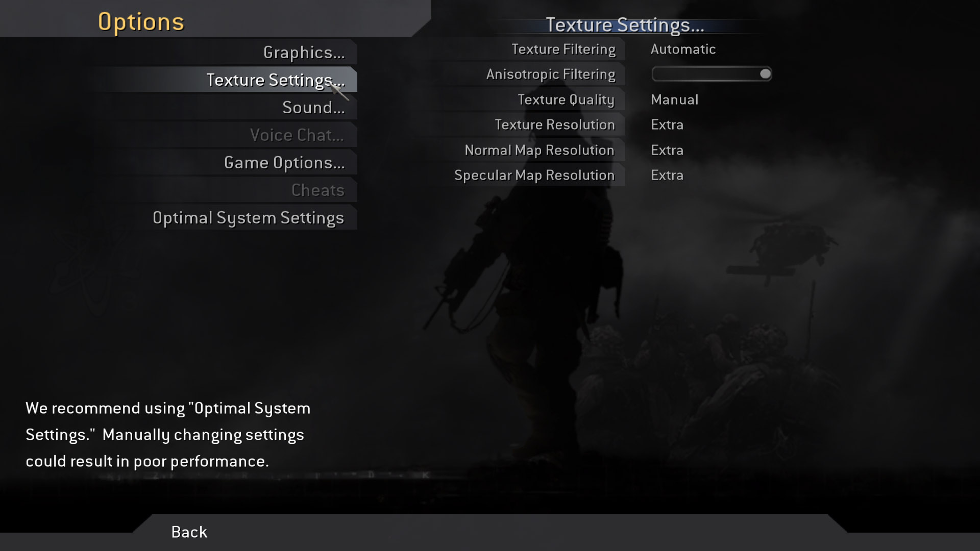980x551 pixels.
Task: Click the greyed-out Voice Chat entry
Action: pos(297,135)
